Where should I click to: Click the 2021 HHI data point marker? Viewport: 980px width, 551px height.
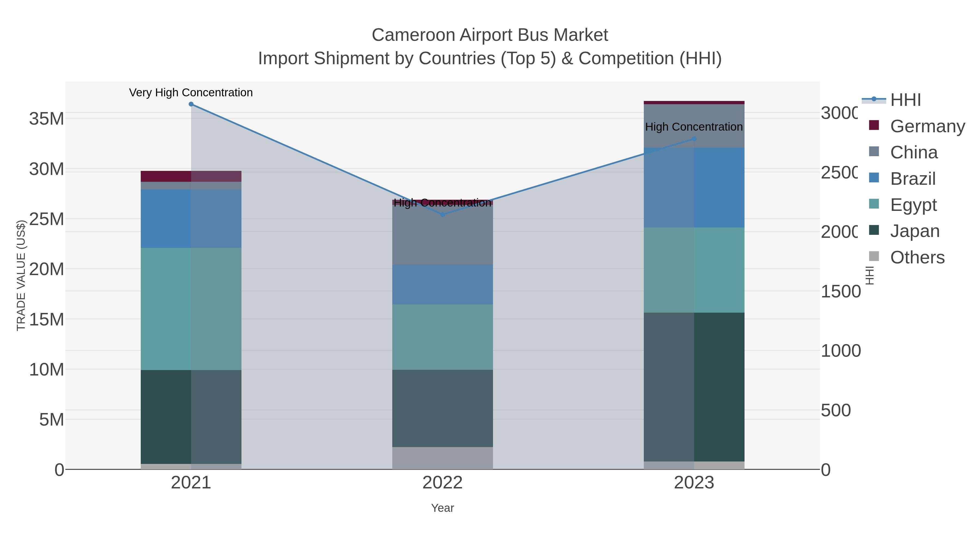pos(191,104)
